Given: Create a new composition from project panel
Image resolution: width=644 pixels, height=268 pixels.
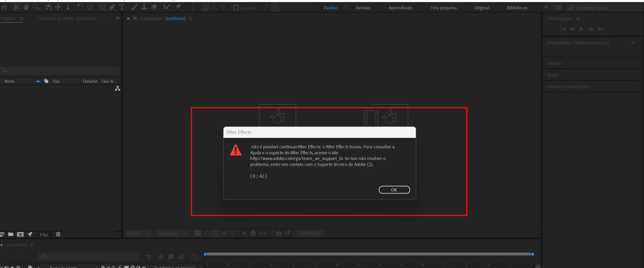Looking at the screenshot, I should (x=20, y=234).
